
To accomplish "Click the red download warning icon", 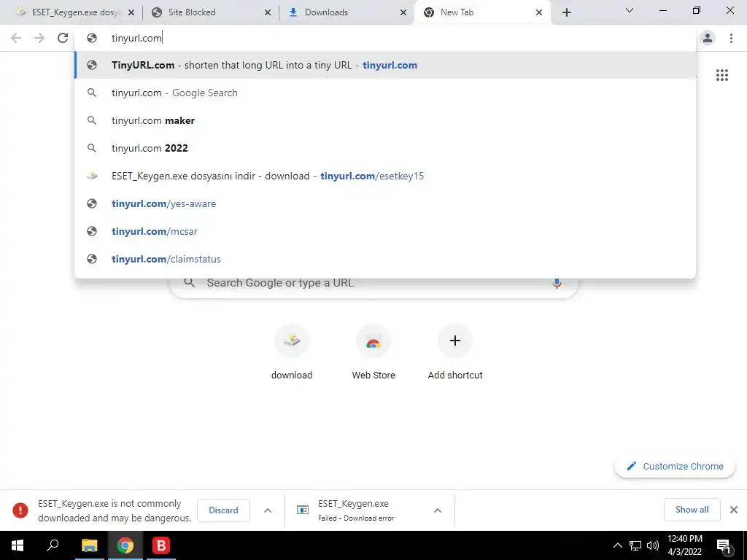I will (20, 510).
